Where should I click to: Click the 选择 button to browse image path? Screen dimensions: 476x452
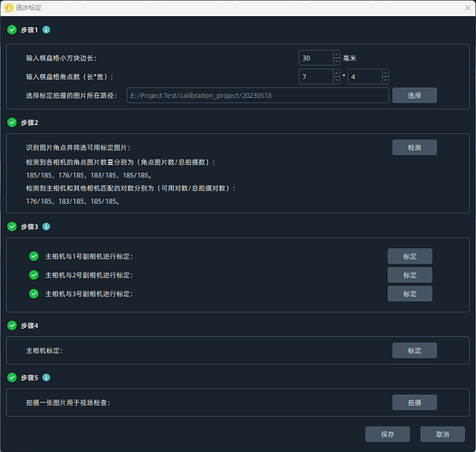414,96
